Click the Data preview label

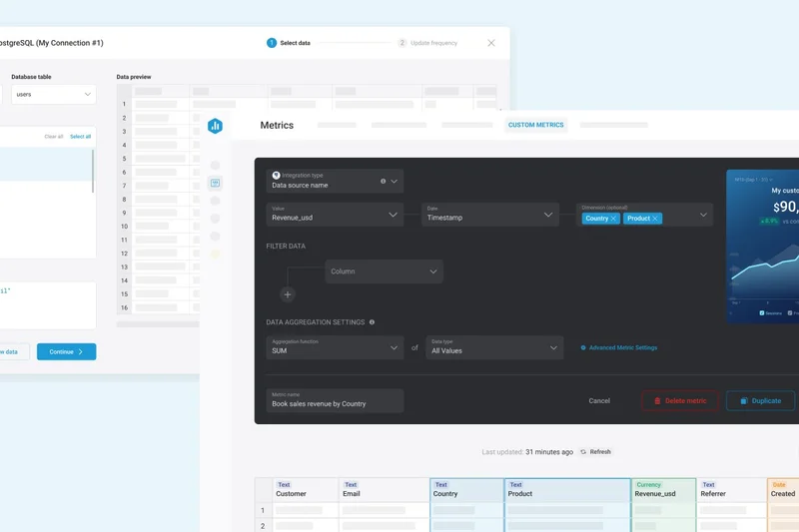pyautogui.click(x=134, y=77)
